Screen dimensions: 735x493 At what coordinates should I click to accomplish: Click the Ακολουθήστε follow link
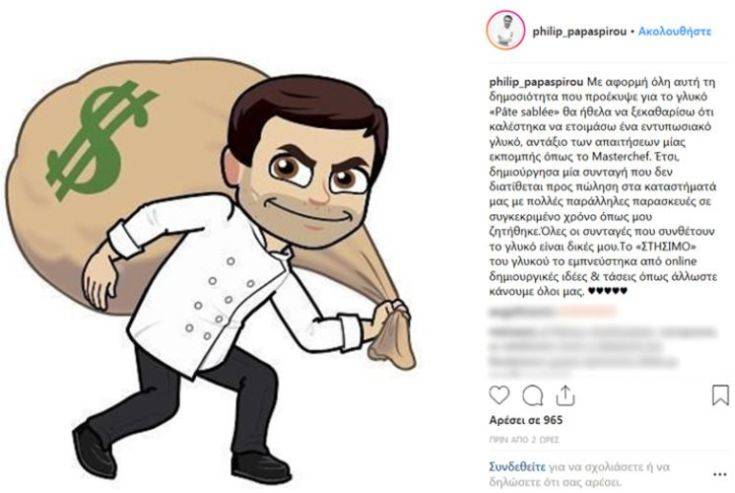point(675,31)
